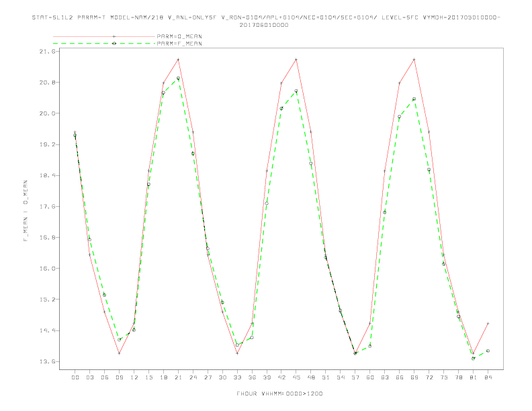Click the x-axis forecast hour label 60
The height and width of the screenshot is (411, 532).
pos(370,377)
